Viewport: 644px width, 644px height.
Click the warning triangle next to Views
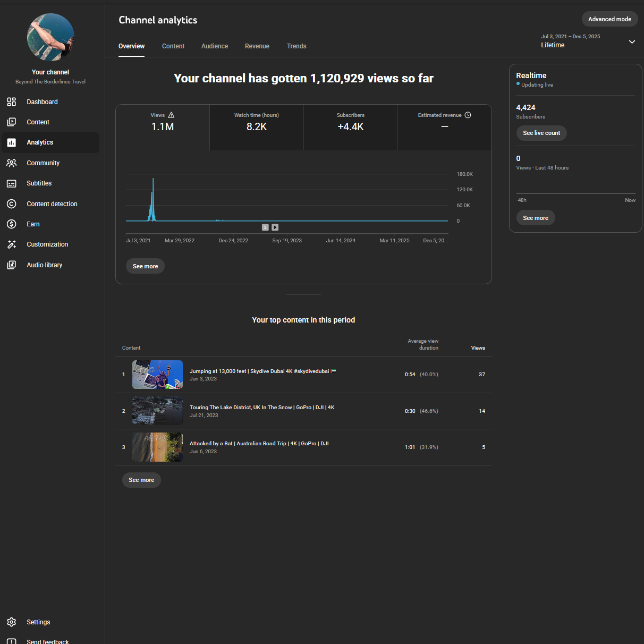(x=171, y=115)
